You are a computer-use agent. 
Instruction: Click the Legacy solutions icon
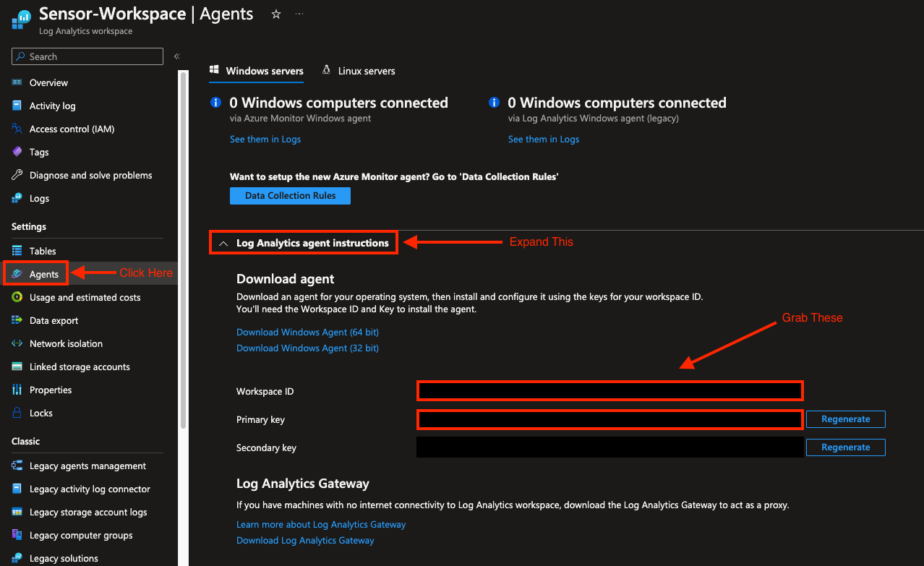click(17, 558)
